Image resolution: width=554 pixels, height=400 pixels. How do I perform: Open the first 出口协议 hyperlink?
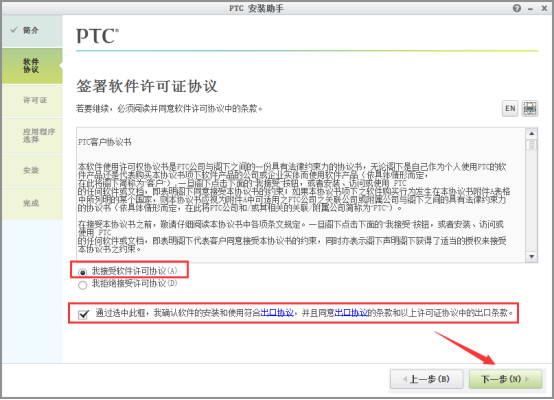[x=277, y=313]
